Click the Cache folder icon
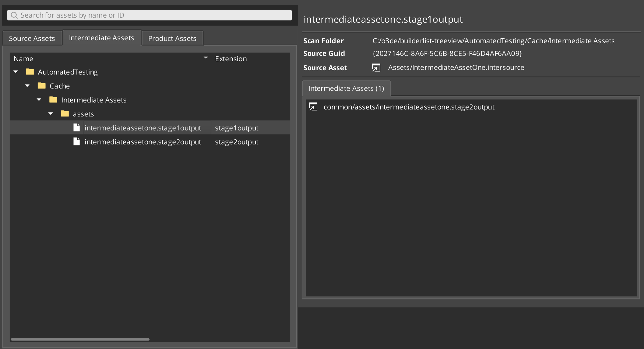Viewport: 644px width, 349px height. (41, 86)
